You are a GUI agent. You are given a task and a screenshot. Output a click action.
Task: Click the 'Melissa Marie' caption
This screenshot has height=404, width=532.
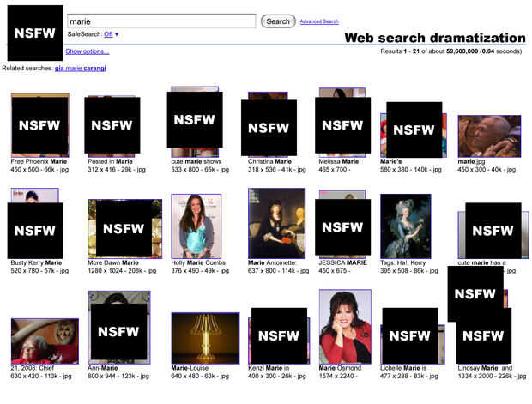339,161
